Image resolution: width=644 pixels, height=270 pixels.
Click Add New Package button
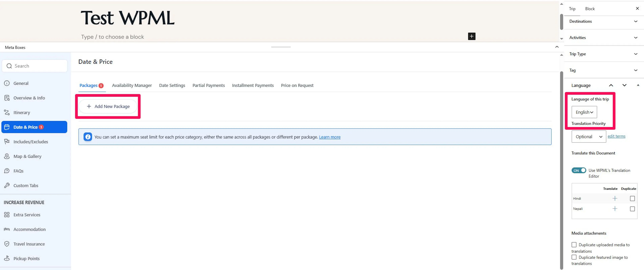[x=108, y=106]
